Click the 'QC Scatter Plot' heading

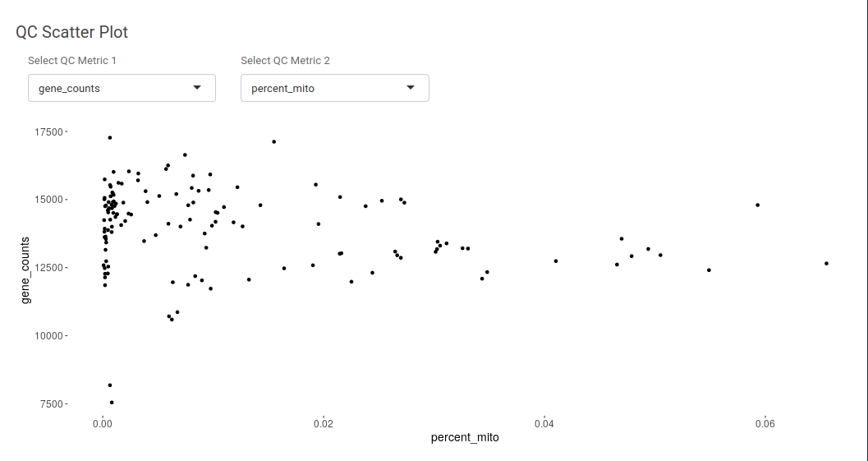pos(72,32)
